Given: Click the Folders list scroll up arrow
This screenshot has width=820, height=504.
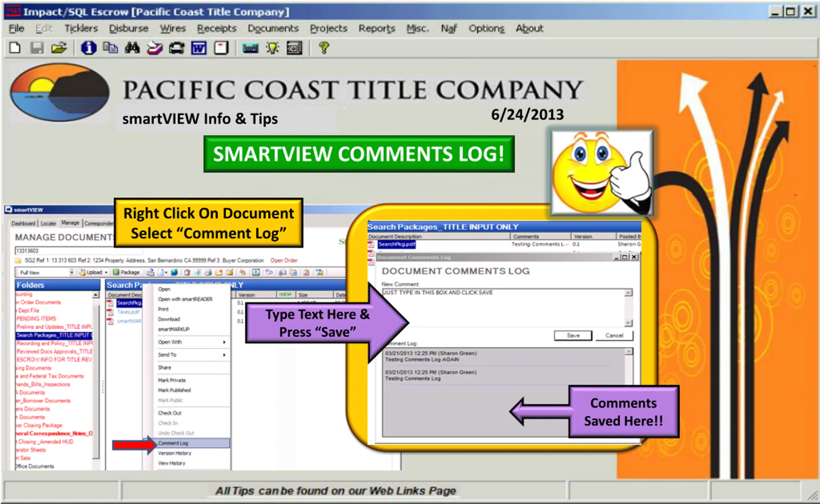Looking at the screenshot, I should point(95,295).
